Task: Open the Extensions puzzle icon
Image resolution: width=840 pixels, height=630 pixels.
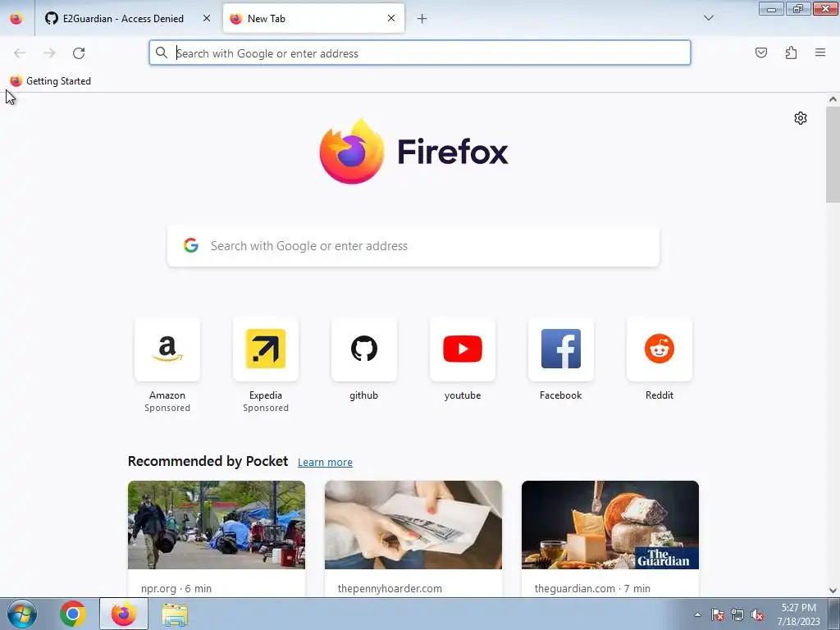Action: tap(791, 52)
